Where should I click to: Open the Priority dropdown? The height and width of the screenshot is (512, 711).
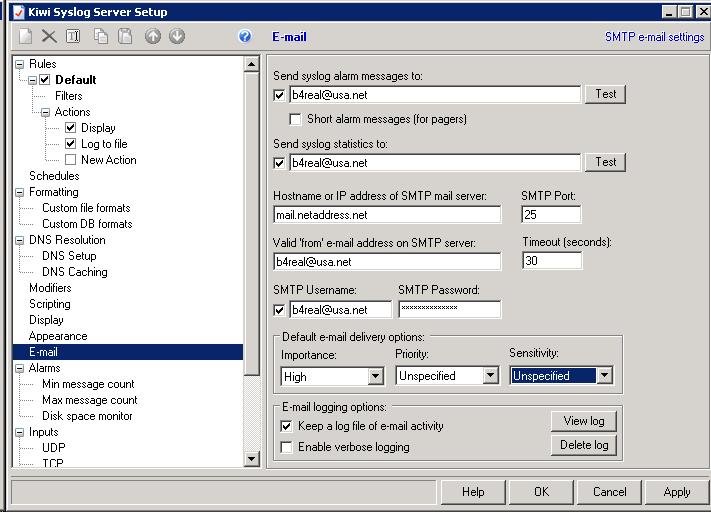(490, 376)
